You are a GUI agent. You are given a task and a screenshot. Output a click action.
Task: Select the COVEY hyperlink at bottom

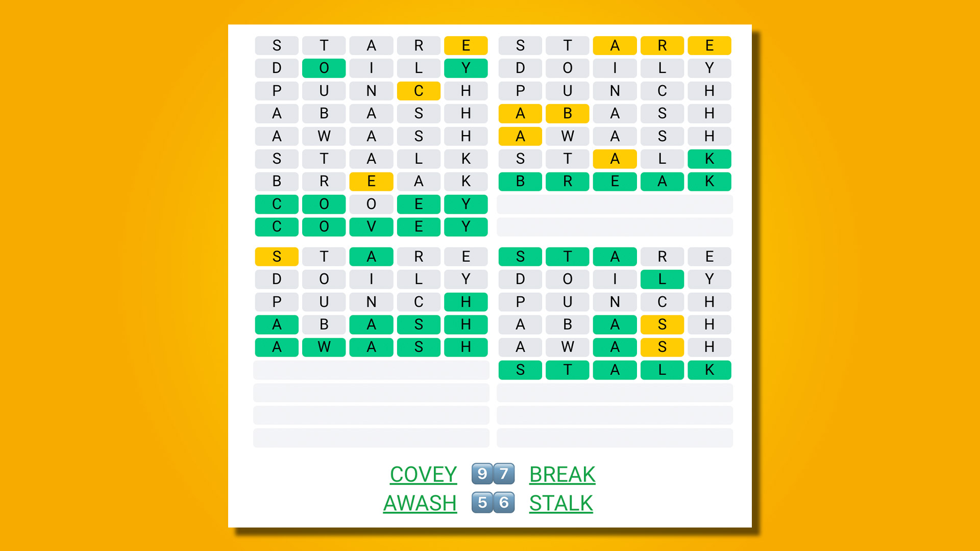(x=422, y=474)
